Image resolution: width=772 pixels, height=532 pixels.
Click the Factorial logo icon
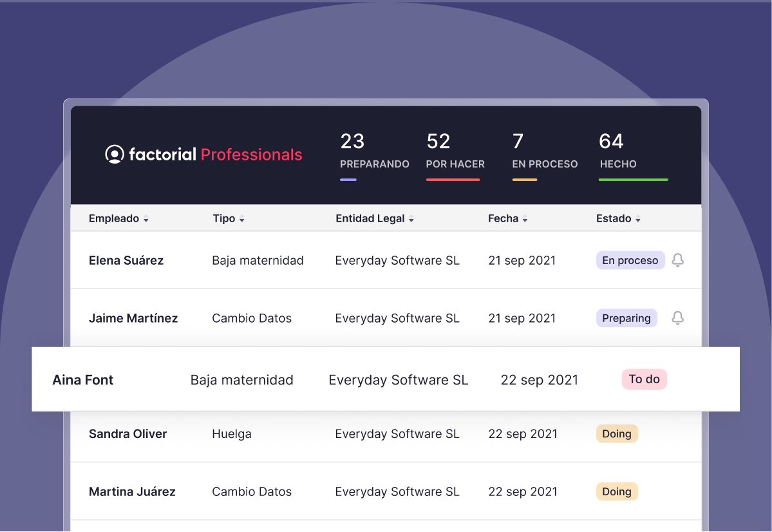(x=115, y=155)
